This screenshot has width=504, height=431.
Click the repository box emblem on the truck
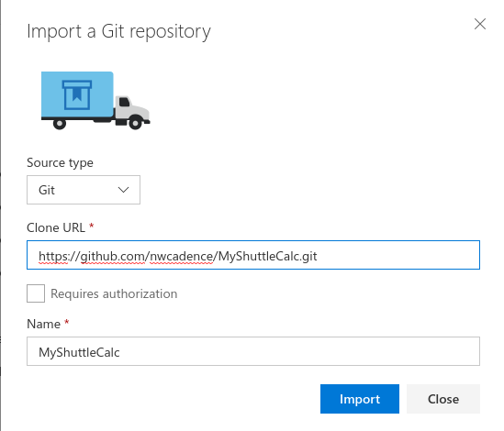77,94
